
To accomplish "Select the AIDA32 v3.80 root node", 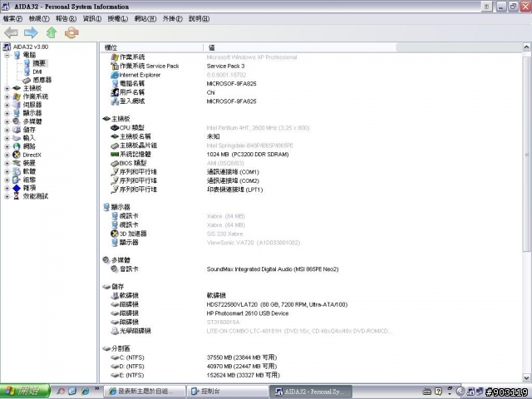I will tap(30, 47).
